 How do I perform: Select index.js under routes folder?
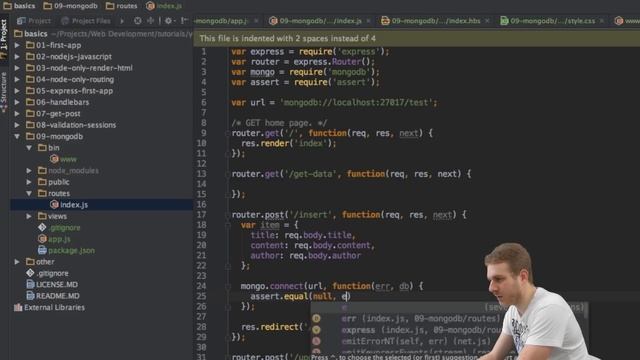click(69, 205)
